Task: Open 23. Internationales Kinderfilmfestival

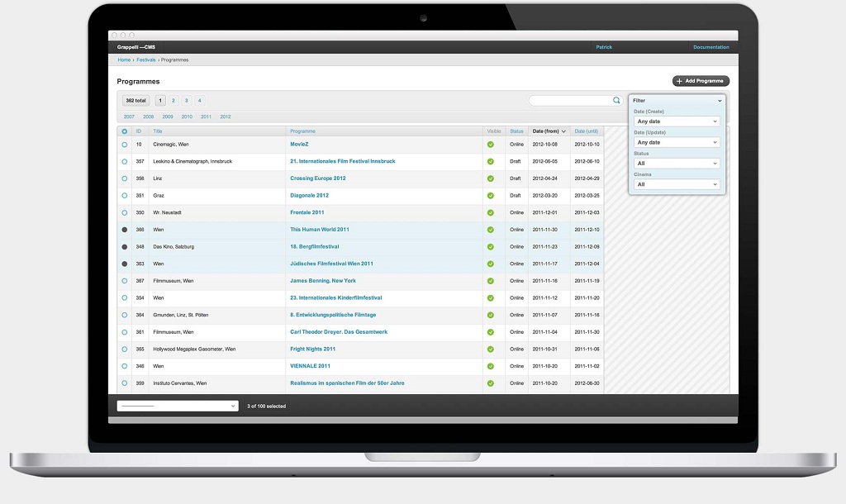Action: tap(335, 298)
